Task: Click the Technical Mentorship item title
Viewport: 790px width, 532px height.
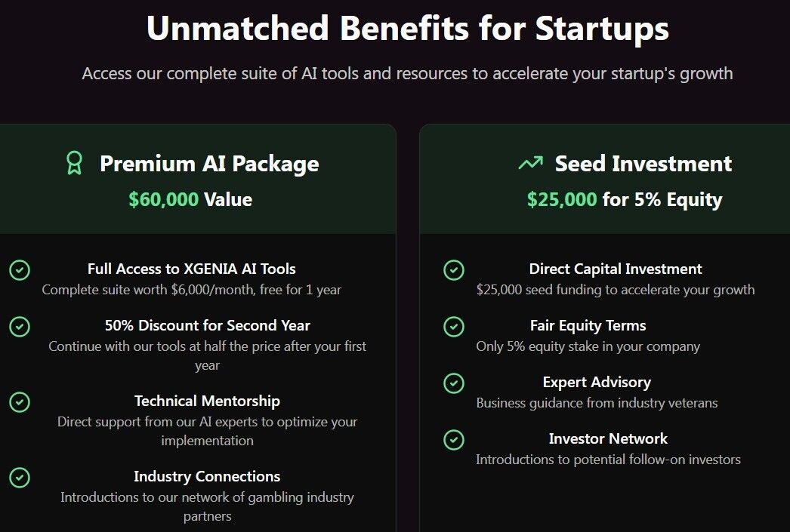Action: tap(207, 401)
